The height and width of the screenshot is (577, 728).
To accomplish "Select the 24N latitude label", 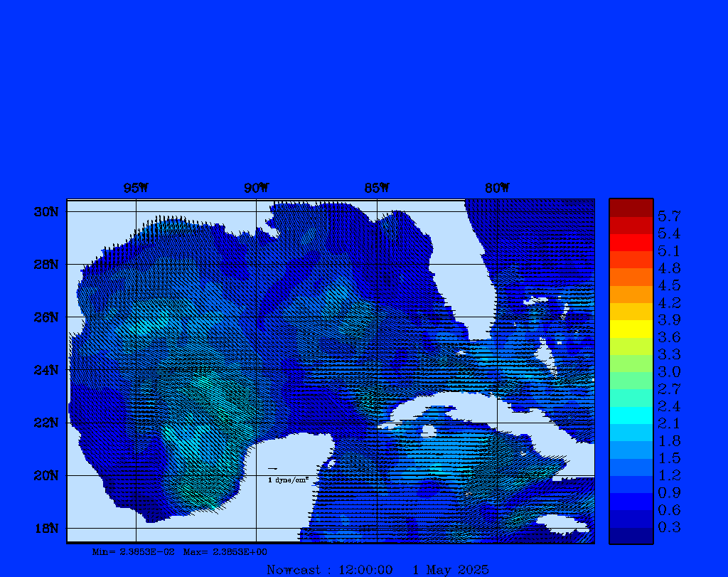I will 45,370.
